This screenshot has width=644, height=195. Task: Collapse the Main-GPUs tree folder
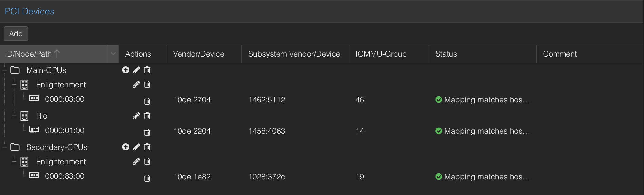pyautogui.click(x=5, y=70)
